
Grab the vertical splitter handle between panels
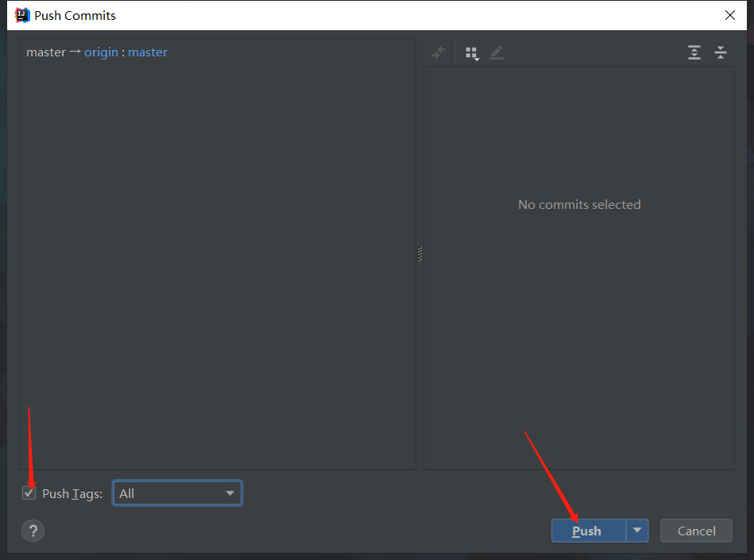tap(420, 254)
